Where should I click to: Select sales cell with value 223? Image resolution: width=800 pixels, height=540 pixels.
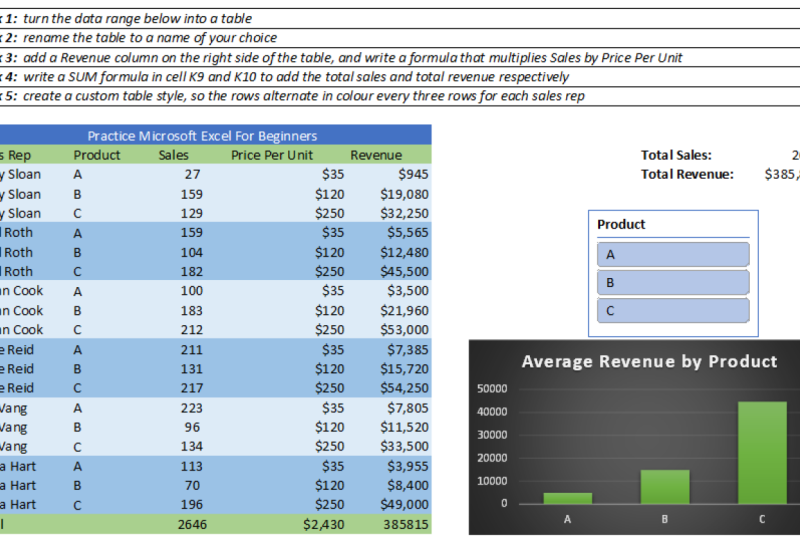[x=192, y=408]
